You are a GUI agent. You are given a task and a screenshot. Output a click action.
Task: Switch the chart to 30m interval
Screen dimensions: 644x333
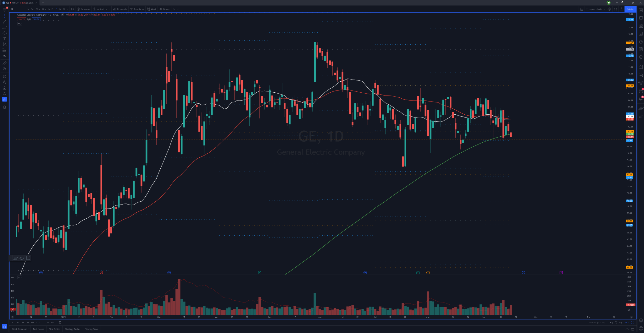43,9
